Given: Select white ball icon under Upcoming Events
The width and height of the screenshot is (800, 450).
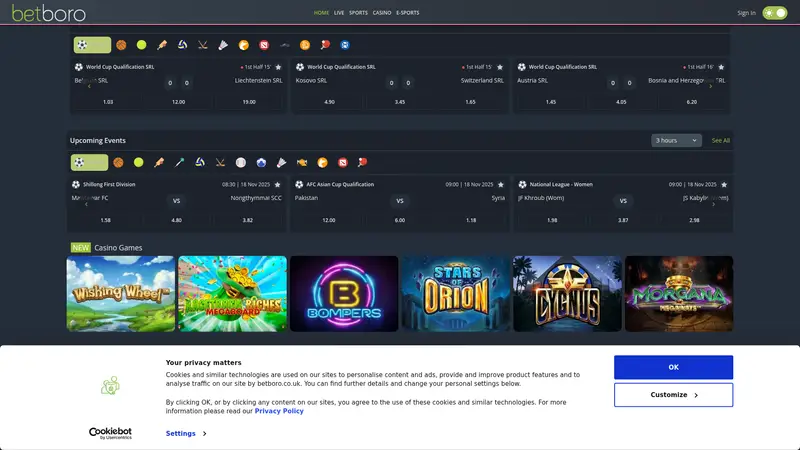Looking at the screenshot, I should coord(241,162).
